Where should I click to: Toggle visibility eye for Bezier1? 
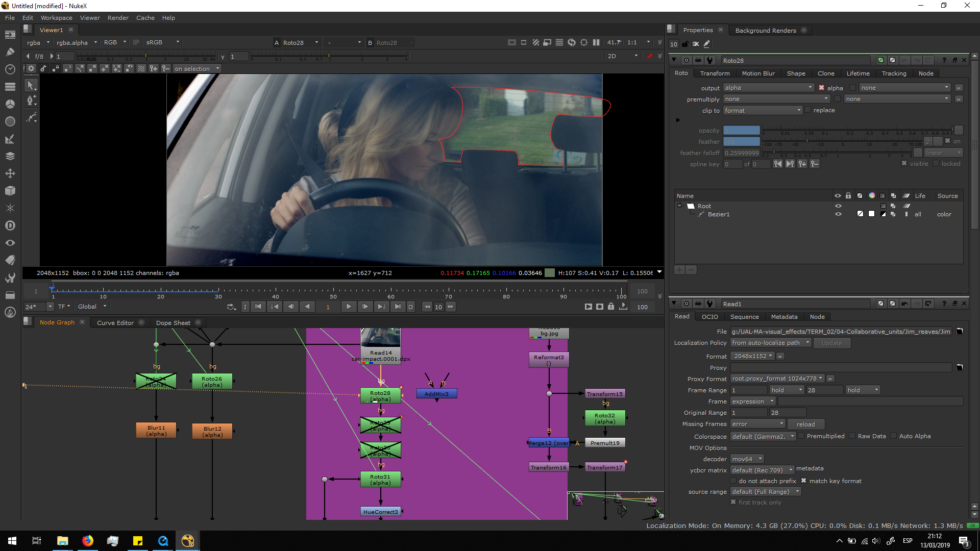838,214
